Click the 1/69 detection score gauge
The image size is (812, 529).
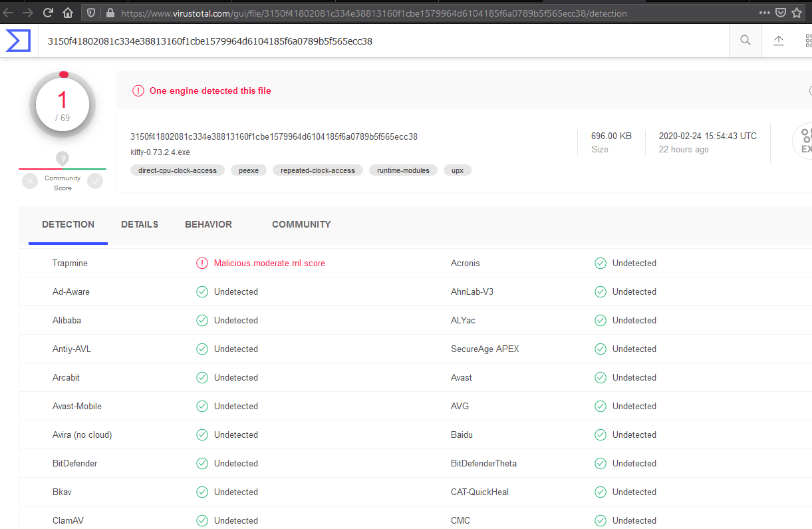(x=62, y=104)
